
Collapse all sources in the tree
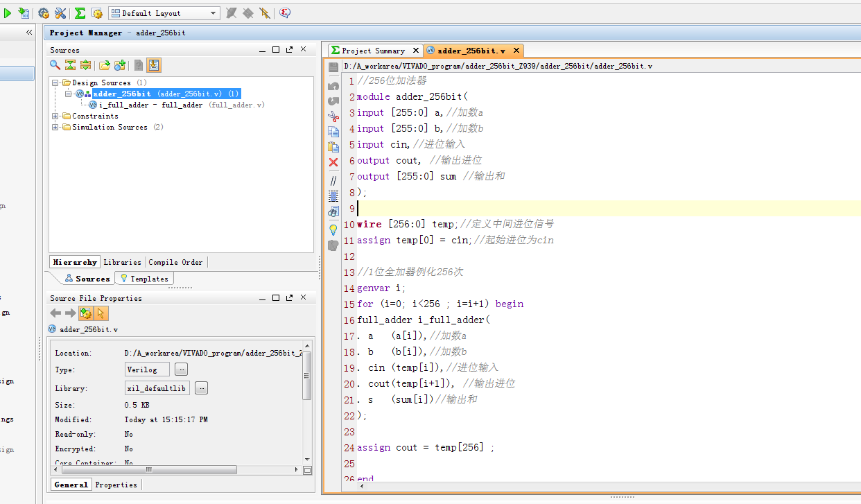coord(70,65)
